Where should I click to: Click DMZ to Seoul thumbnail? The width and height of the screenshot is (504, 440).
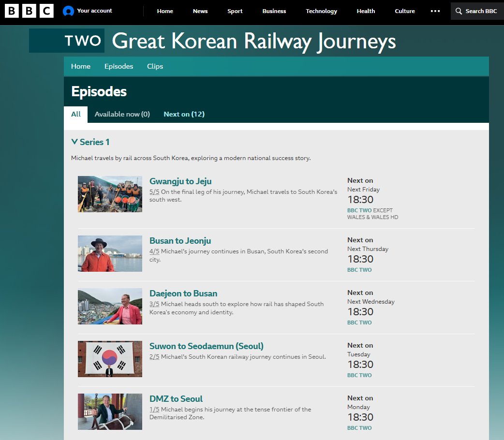tap(110, 412)
